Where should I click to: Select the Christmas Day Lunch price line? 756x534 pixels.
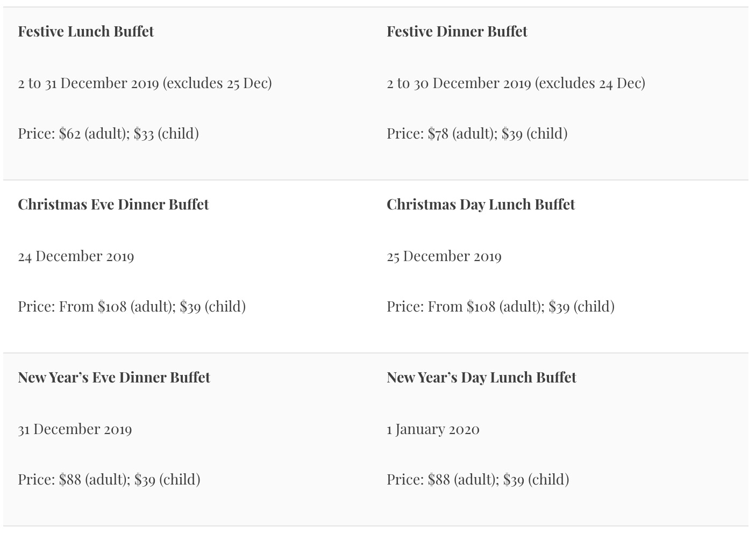click(500, 306)
